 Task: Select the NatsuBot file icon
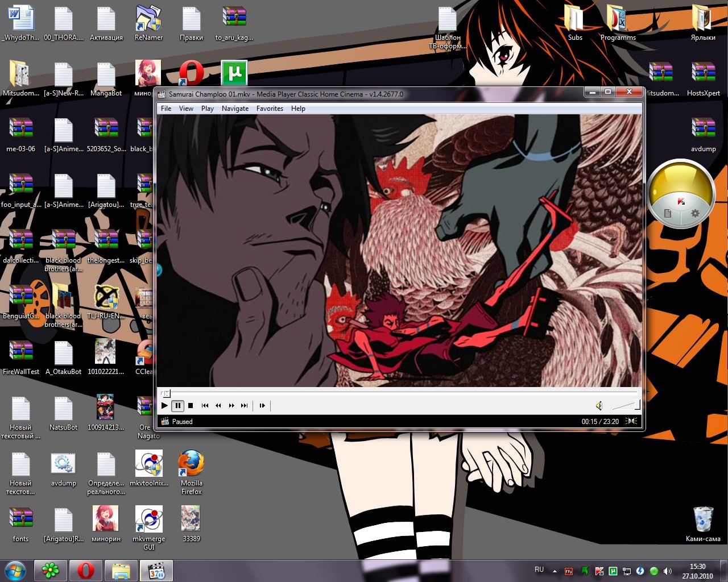63,413
